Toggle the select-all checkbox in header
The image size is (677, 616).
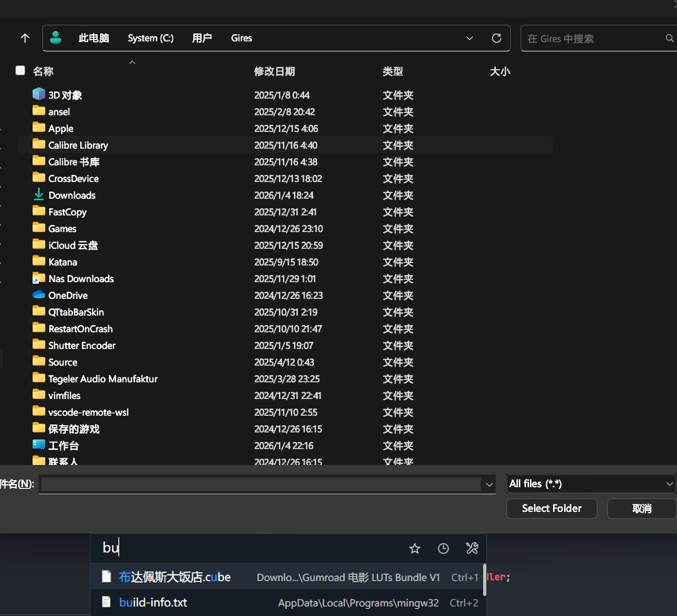21,71
